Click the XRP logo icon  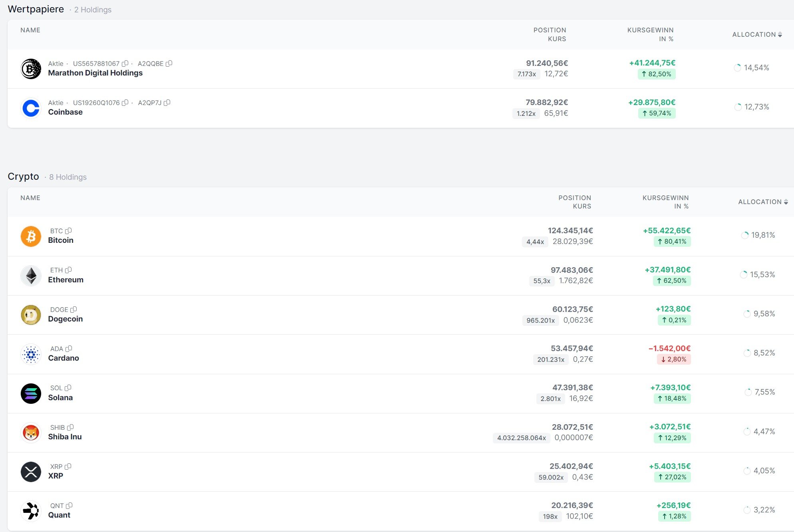pyautogui.click(x=31, y=472)
